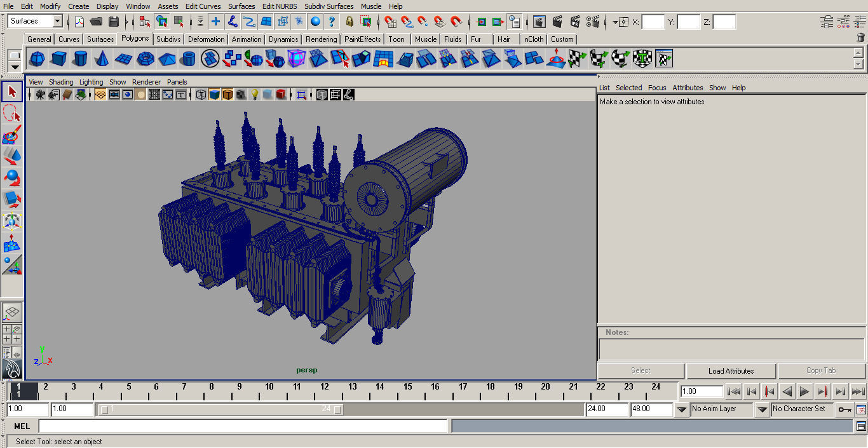Screen dimensions: 868x448
Task: Choose the Select Tool arrow in toolbox
Action: tap(12, 92)
